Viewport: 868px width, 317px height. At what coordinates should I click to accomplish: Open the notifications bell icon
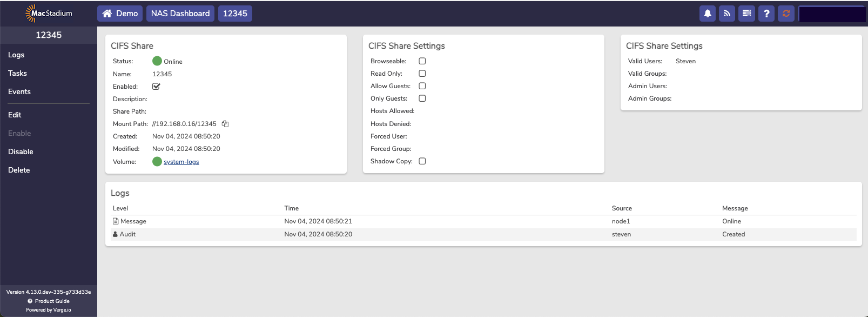pyautogui.click(x=707, y=14)
